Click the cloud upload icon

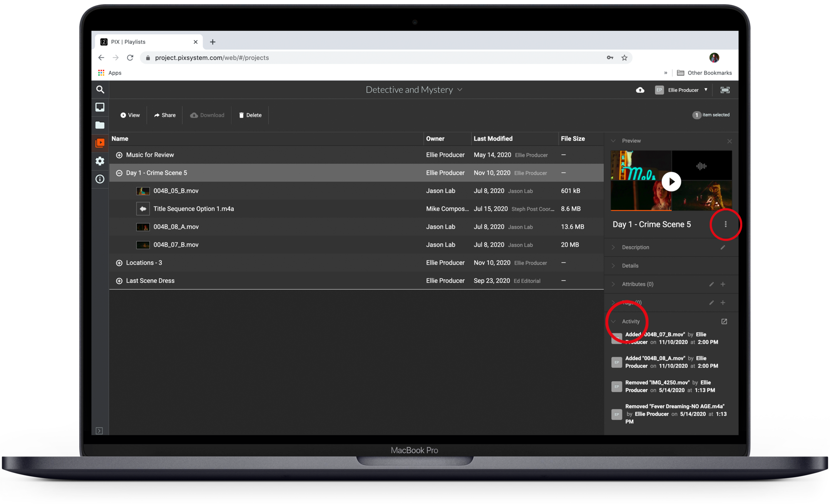[640, 90]
